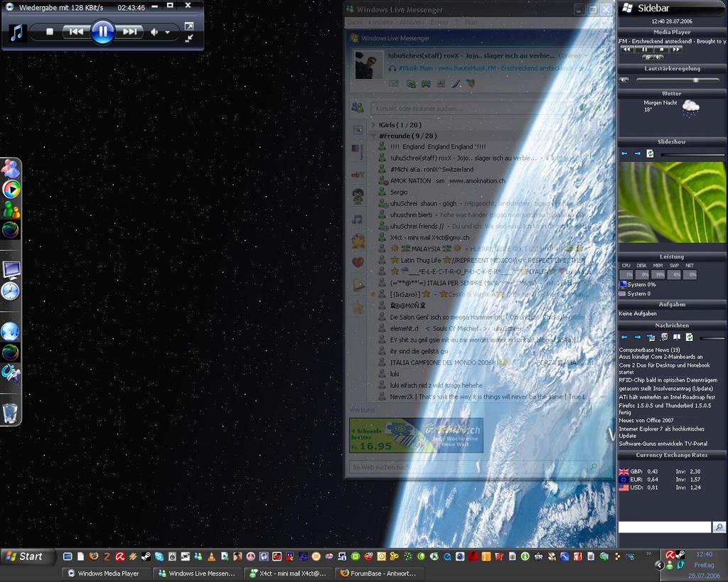Click the Thibo.ch advertisement banner
The height and width of the screenshot is (582, 728).
416,436
